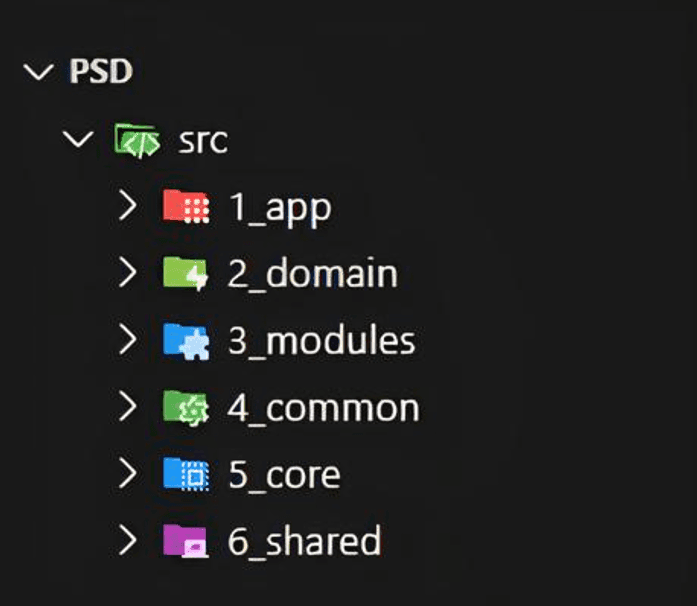Collapse the PSD root section
Viewport: 697px width, 606px height.
pos(39,72)
